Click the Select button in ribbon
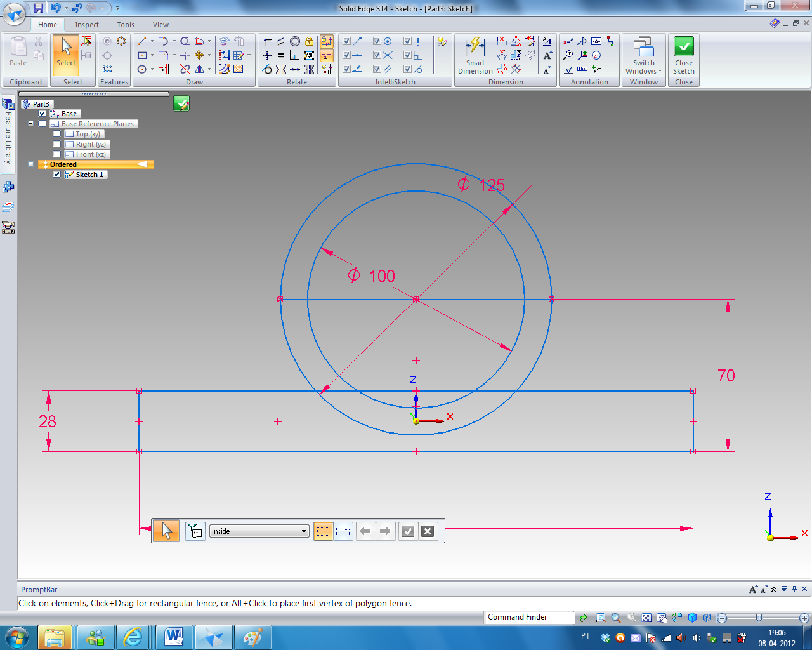The image size is (812, 650). (x=66, y=54)
